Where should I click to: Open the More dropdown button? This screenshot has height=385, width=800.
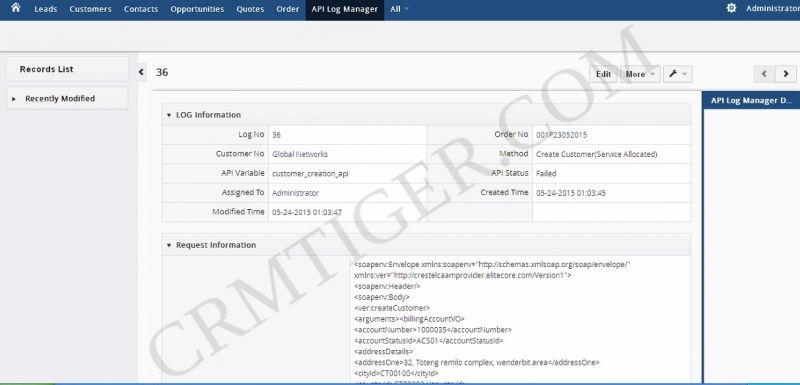(640, 74)
